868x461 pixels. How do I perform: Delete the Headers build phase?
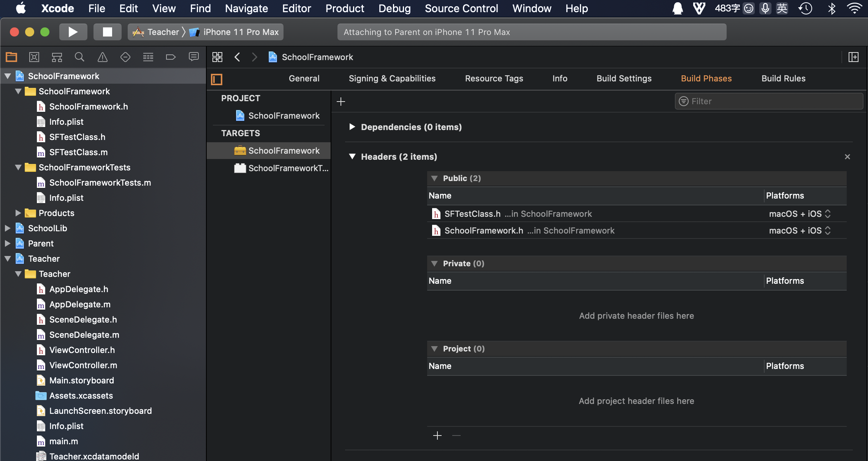pos(847,157)
